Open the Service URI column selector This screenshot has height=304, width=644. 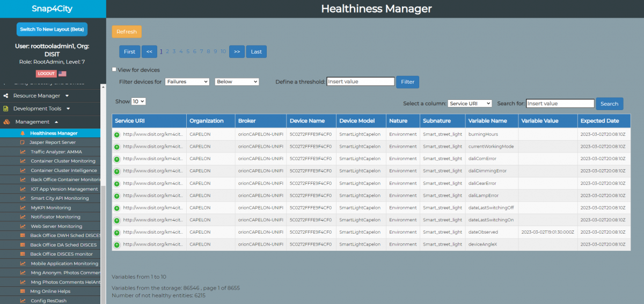click(470, 103)
